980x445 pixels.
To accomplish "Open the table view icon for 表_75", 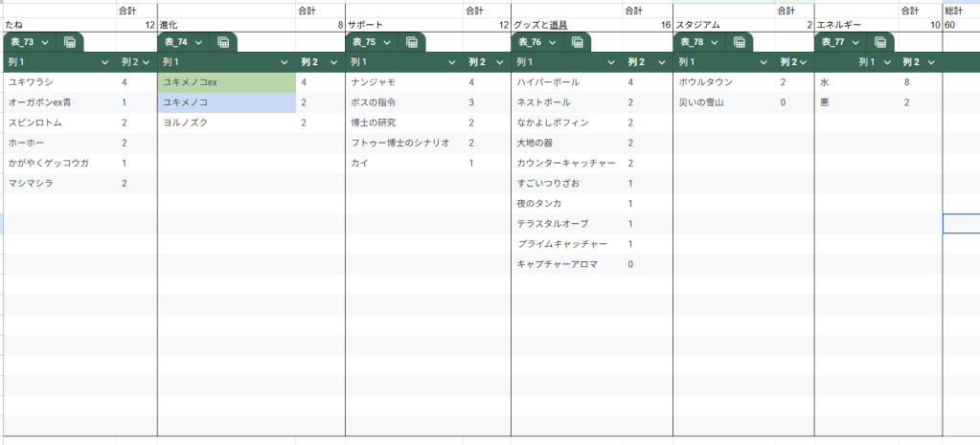I will (411, 43).
